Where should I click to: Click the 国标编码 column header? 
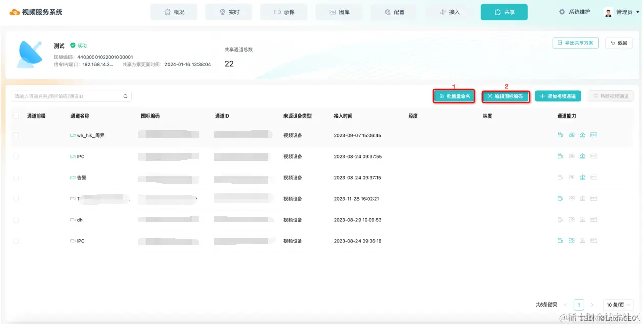[x=150, y=116]
